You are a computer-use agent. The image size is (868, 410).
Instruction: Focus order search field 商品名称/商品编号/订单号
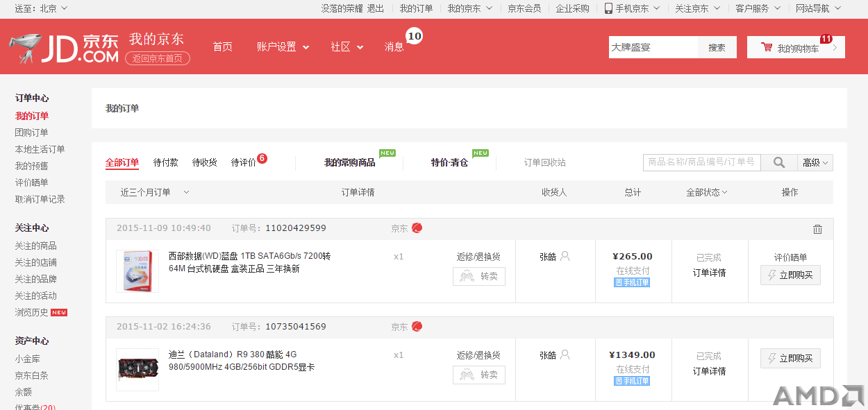pyautogui.click(x=702, y=162)
